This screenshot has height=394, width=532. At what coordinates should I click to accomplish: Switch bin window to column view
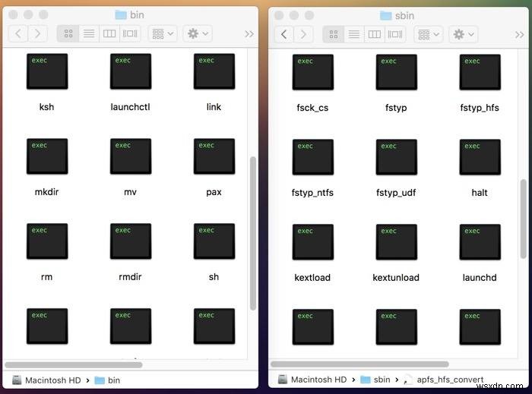(x=109, y=33)
